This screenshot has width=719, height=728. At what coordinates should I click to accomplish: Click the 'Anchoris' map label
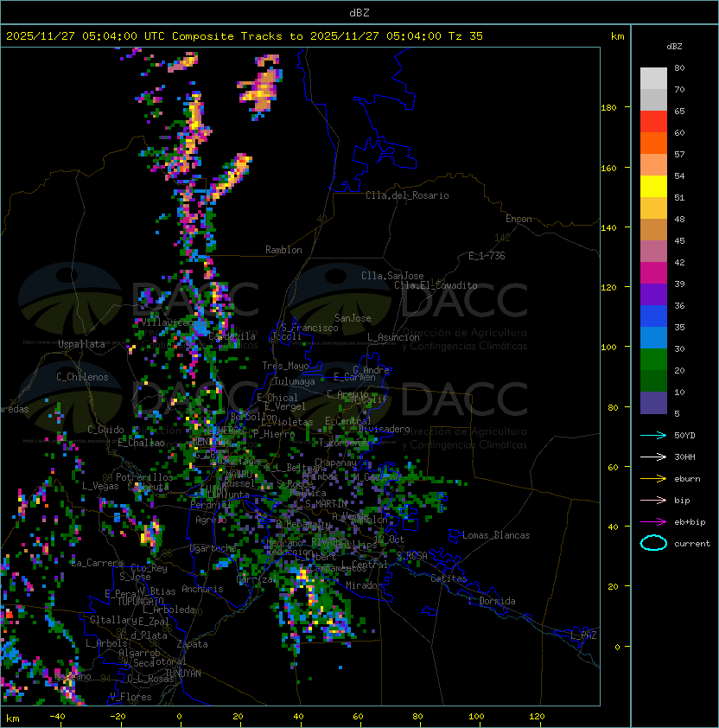tap(202, 589)
